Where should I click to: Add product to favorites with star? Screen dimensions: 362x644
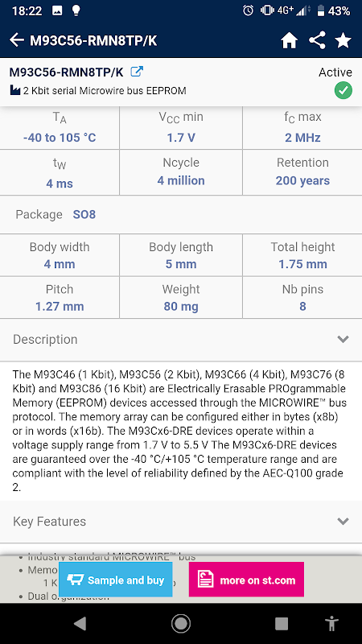(343, 40)
